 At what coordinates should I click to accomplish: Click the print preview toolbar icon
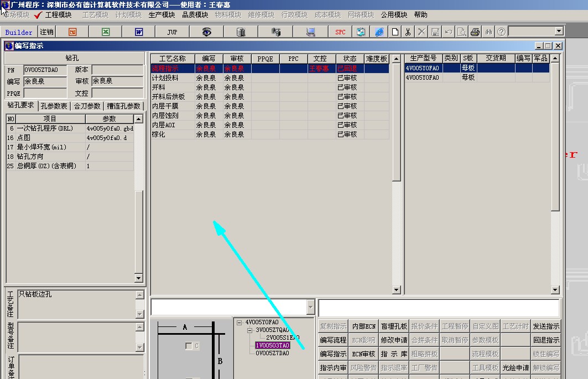pos(462,32)
